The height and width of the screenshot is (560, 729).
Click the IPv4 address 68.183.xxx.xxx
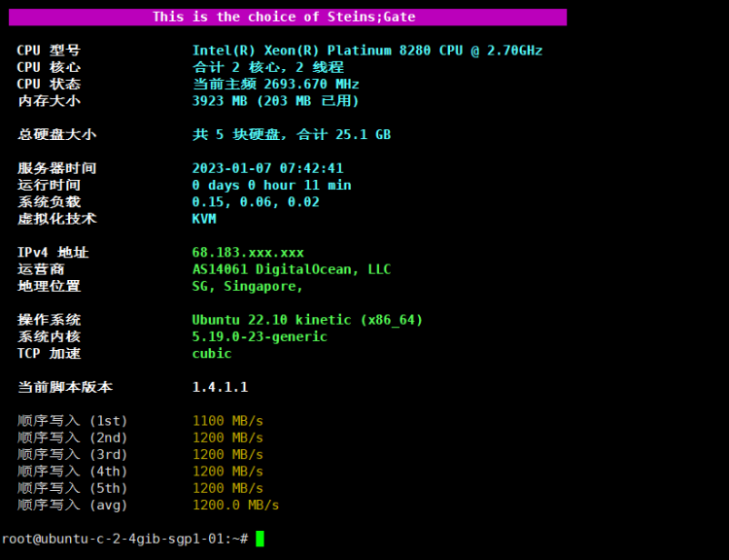(248, 252)
